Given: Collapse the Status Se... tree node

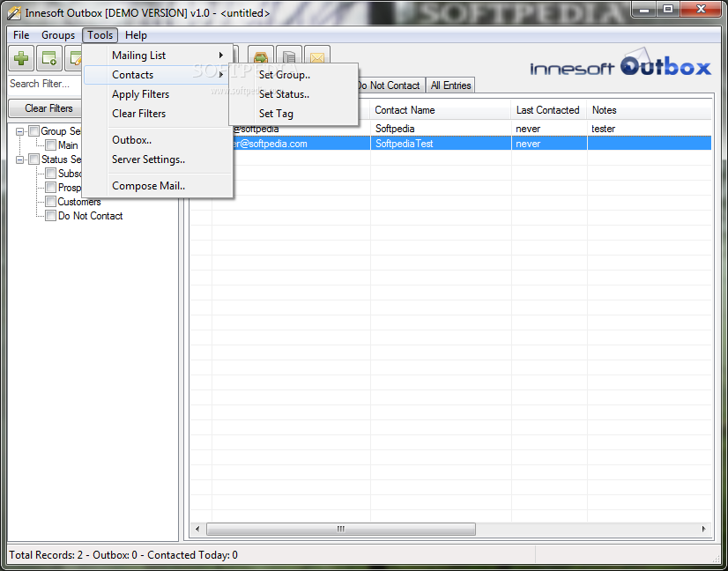Looking at the screenshot, I should 20,159.
